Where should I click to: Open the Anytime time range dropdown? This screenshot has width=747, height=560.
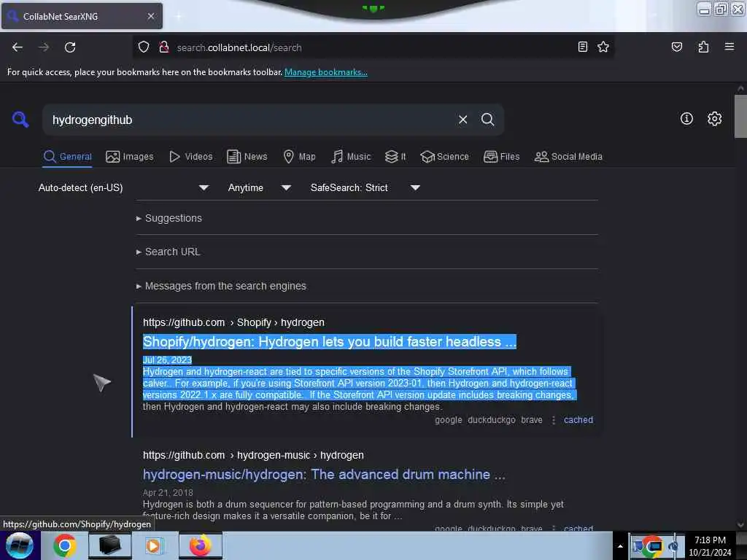point(259,187)
